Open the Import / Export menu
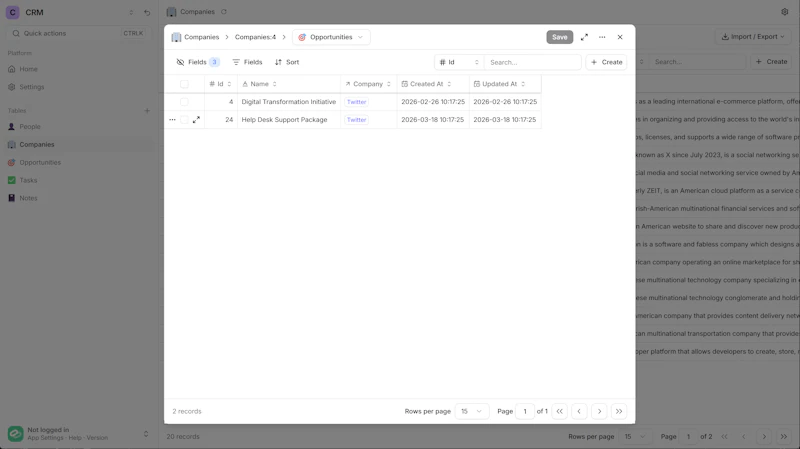 point(753,37)
